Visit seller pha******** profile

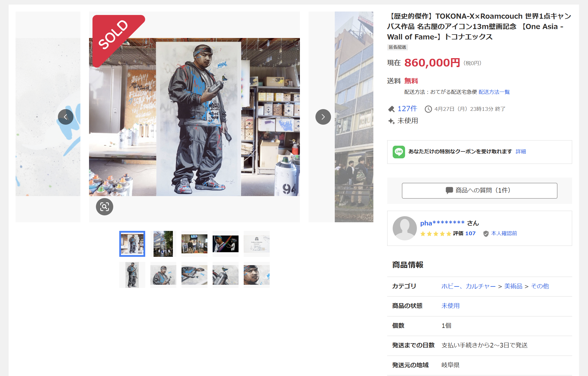(x=442, y=223)
